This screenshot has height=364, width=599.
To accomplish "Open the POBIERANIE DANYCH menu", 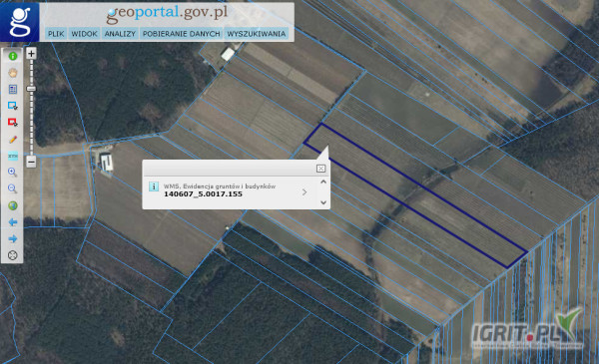I will (x=182, y=34).
